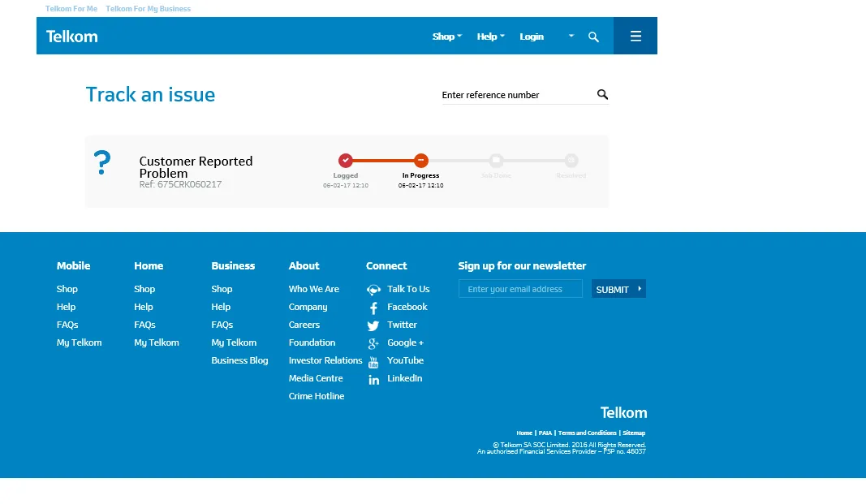Open the Google + text link
Image resolution: width=866 pixels, height=504 pixels.
[x=405, y=342]
